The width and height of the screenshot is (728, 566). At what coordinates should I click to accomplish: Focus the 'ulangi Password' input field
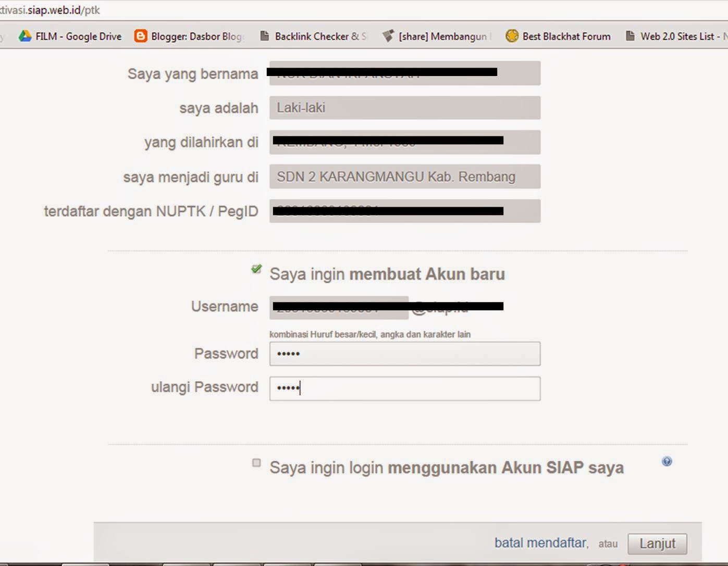coord(405,388)
